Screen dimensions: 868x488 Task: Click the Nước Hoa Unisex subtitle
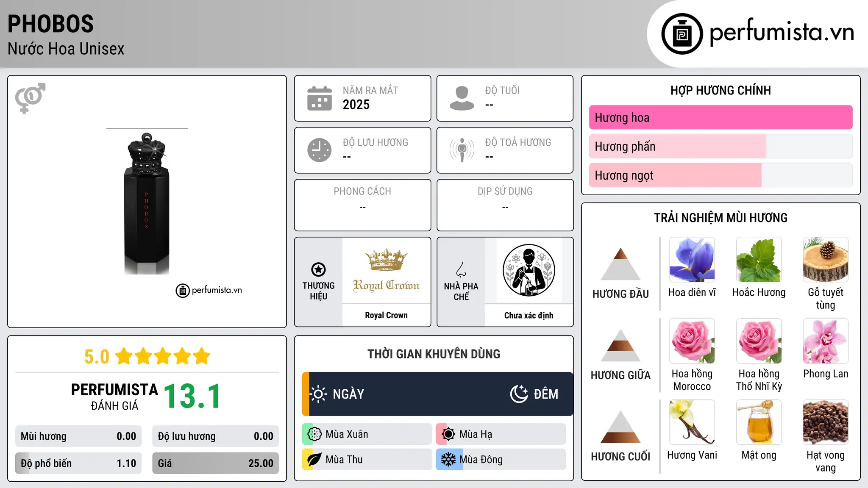click(66, 49)
